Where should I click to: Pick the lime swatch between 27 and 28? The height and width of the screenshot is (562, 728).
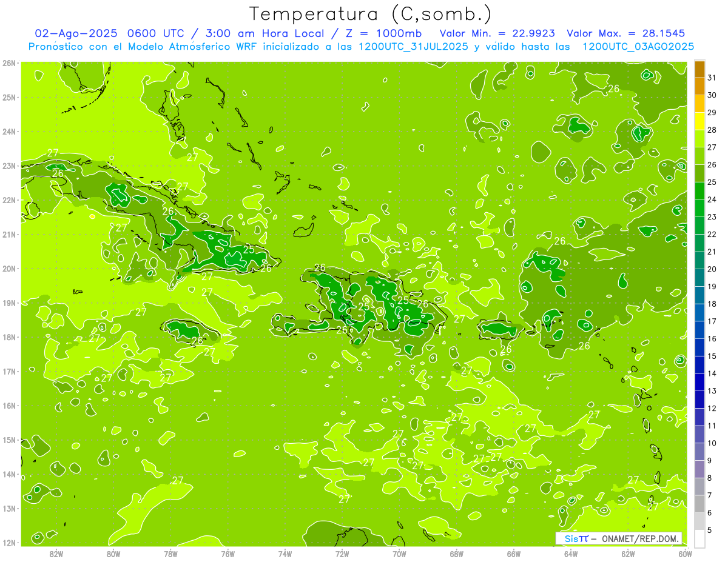tap(699, 138)
